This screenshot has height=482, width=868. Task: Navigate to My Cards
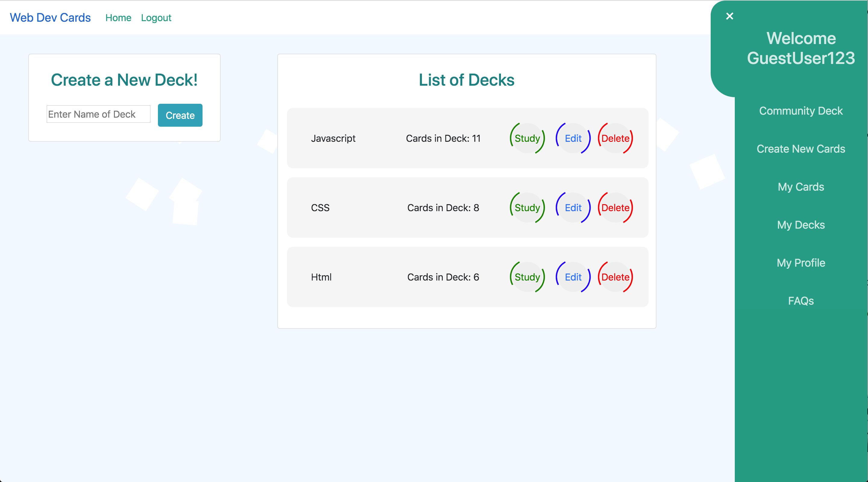800,187
